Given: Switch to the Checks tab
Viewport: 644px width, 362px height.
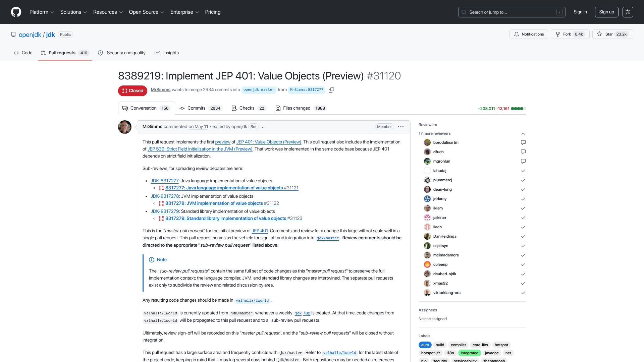Looking at the screenshot, I should pyautogui.click(x=249, y=108).
